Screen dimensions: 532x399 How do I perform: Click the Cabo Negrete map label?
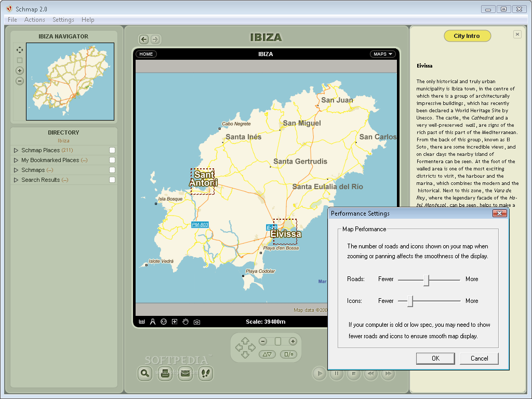[x=236, y=124]
